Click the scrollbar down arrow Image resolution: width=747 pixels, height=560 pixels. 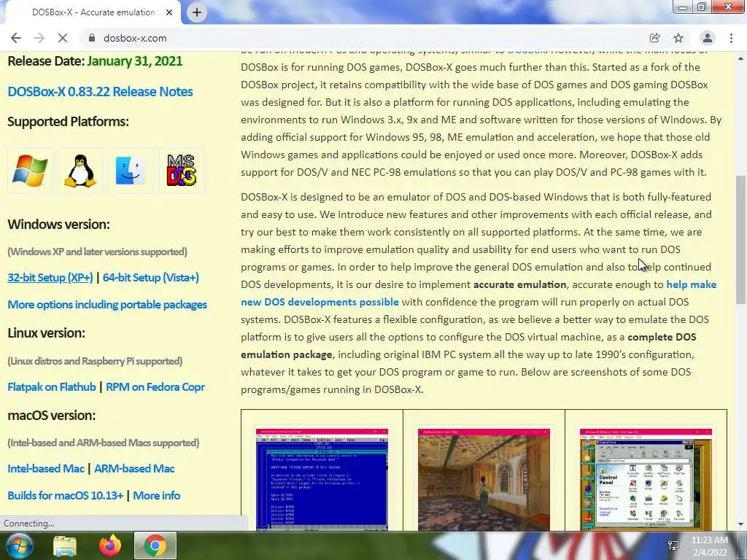coord(740,524)
